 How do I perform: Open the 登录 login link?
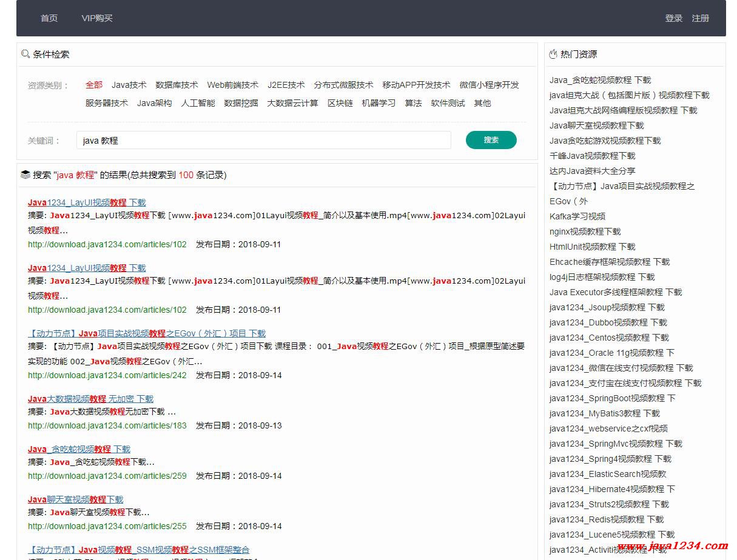pos(674,18)
